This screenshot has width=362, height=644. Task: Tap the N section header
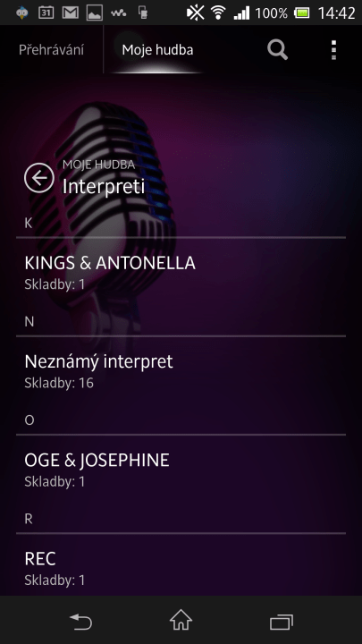pyautogui.click(x=181, y=322)
